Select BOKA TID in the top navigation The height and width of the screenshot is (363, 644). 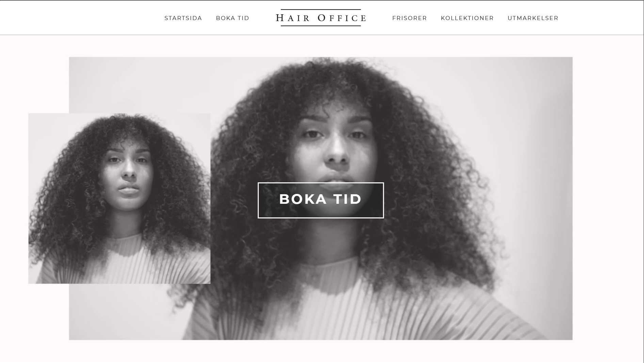pyautogui.click(x=232, y=18)
